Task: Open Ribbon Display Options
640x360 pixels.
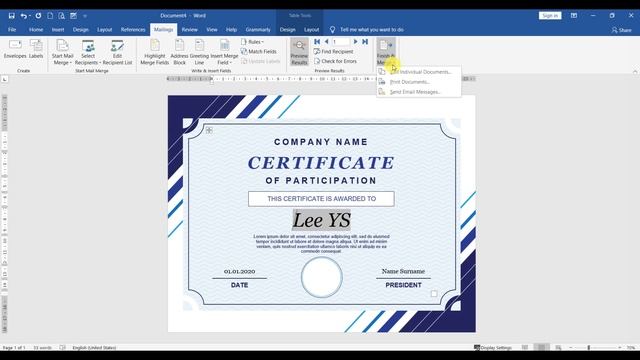Action: click(574, 16)
